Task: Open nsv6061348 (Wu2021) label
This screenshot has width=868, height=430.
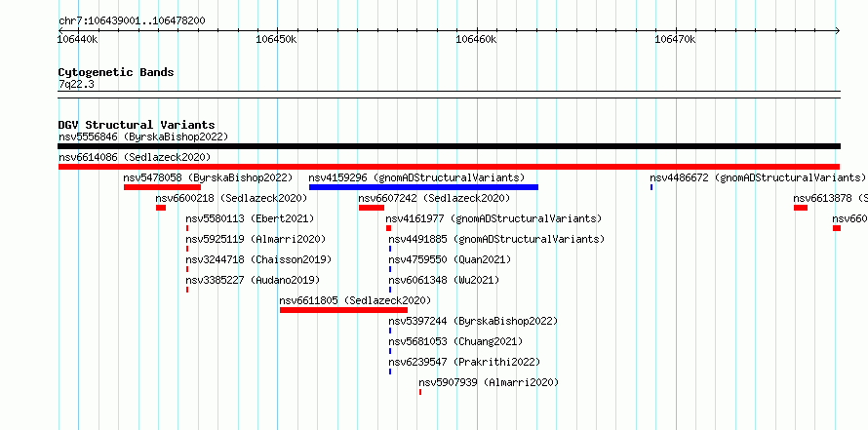Action: (x=444, y=280)
